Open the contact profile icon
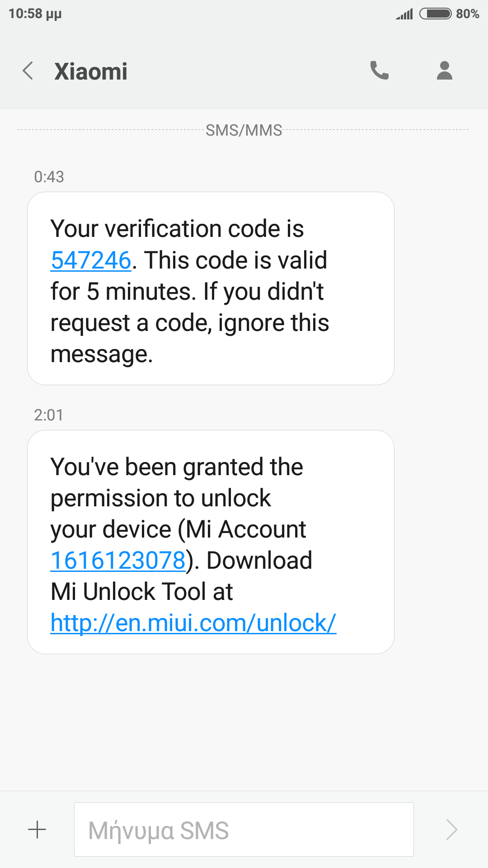488x868 pixels. (445, 71)
